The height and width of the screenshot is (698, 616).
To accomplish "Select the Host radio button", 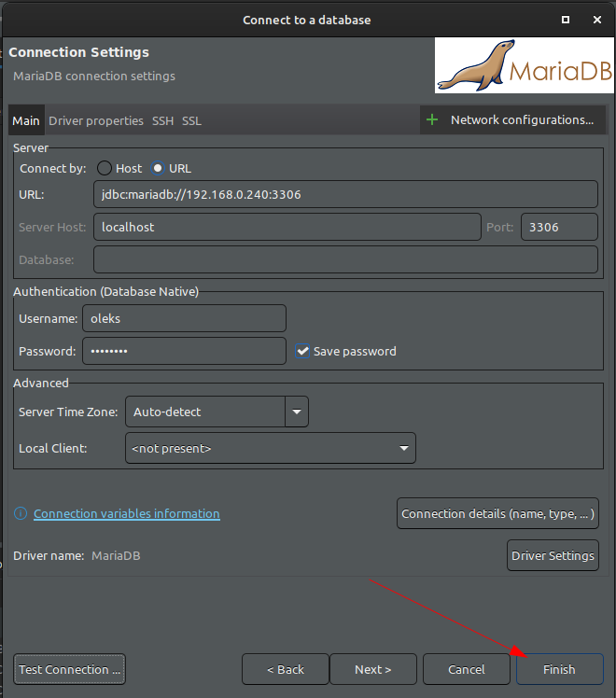I will [105, 168].
